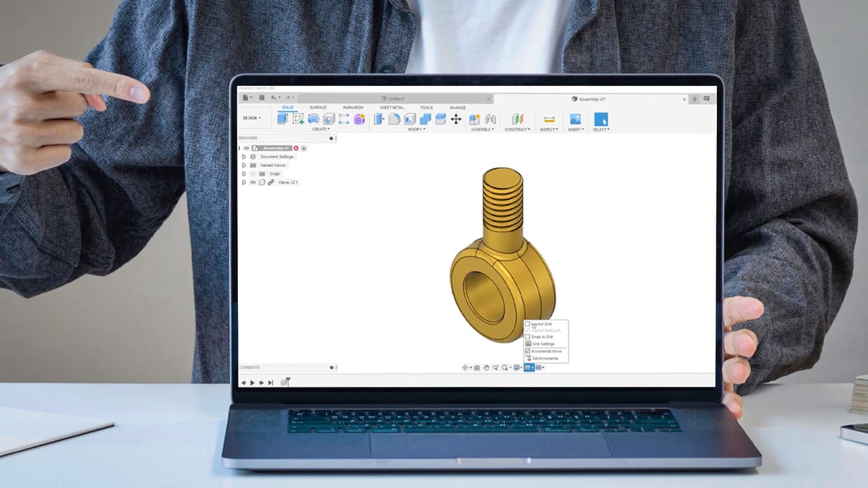The image size is (868, 488).
Task: Select the Hole tool
Action: tap(329, 119)
